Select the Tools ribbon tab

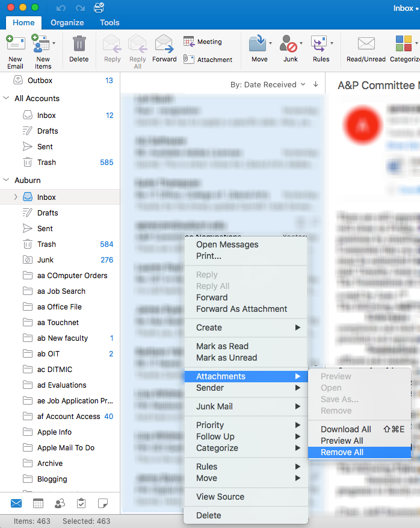[x=110, y=22]
